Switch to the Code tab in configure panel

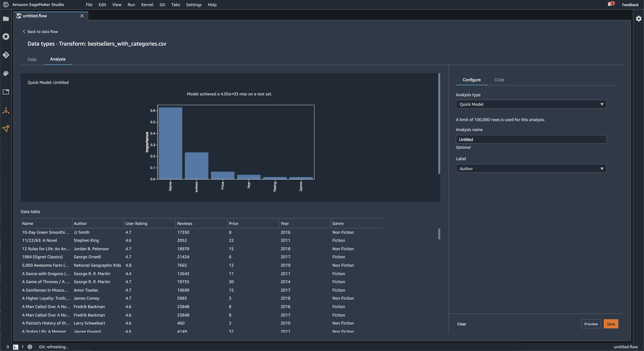coord(499,80)
